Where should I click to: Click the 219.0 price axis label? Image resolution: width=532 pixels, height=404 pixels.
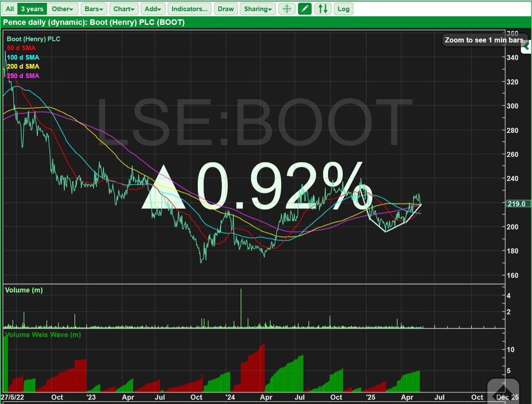coord(516,204)
